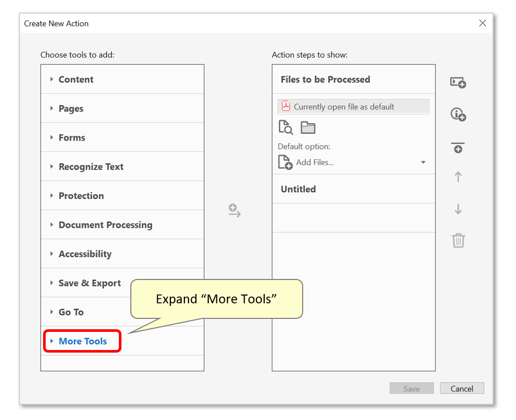Viewport: 516px width, 420px height.
Task: Select the Pages tools label
Action: [71, 109]
